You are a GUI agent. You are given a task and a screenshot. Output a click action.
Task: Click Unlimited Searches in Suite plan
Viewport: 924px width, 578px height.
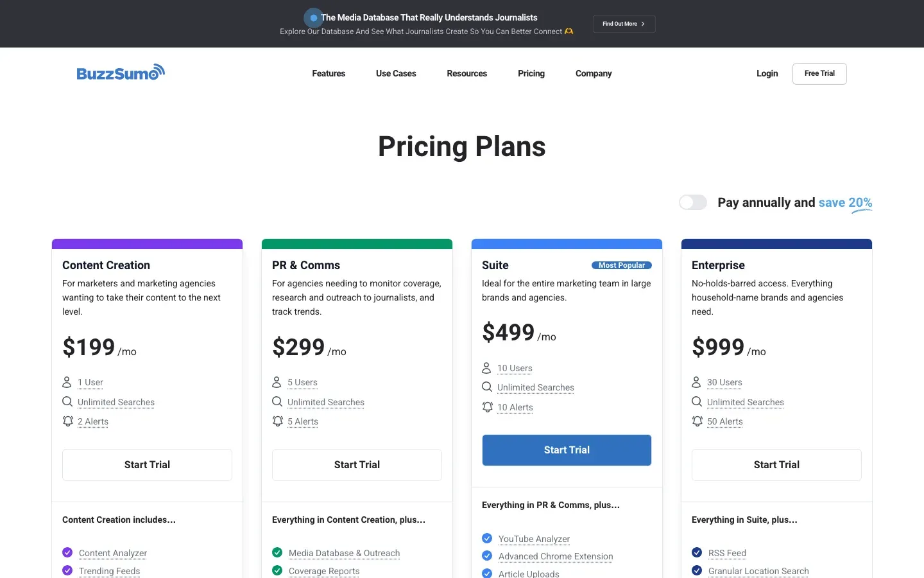536,387
